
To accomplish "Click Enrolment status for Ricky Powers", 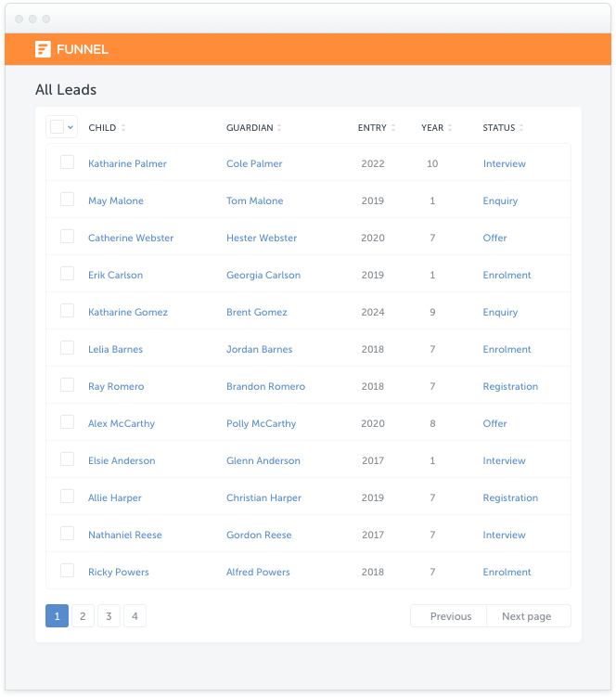I will tap(507, 572).
